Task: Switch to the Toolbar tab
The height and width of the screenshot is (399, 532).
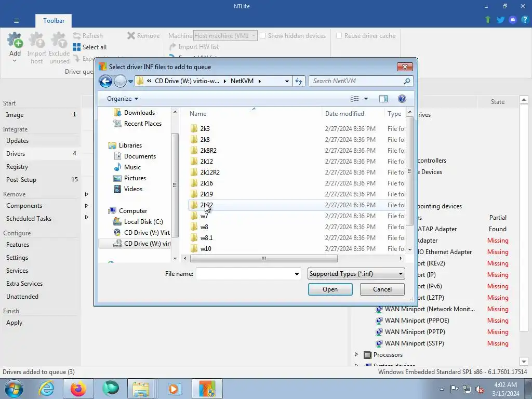Action: [x=54, y=21]
